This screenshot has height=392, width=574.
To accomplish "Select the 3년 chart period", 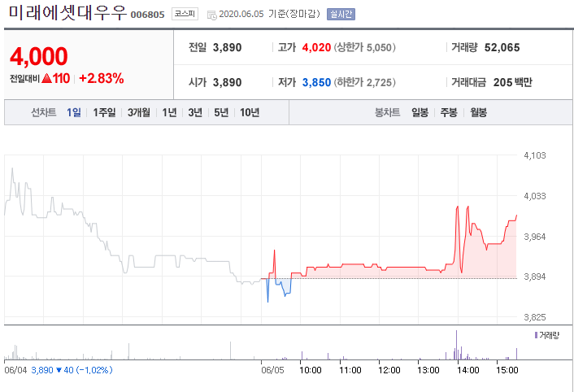I will (195, 112).
